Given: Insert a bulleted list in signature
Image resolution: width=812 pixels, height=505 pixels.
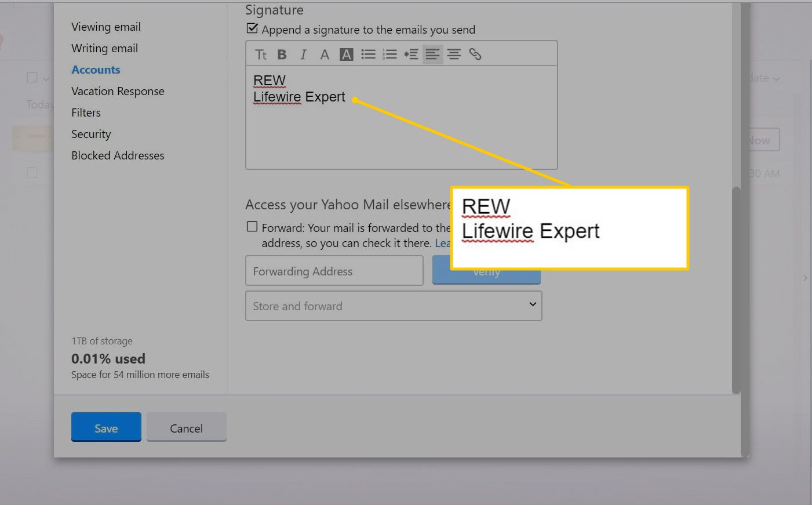Looking at the screenshot, I should click(x=368, y=55).
